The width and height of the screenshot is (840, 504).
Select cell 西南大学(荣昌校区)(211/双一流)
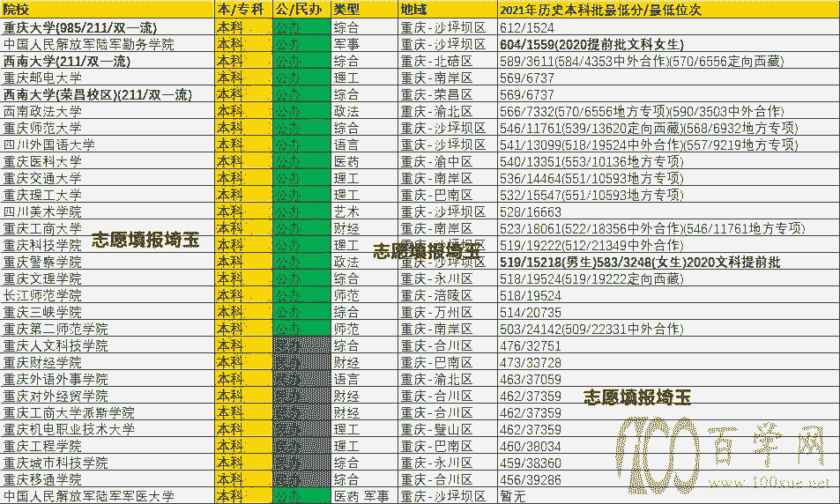[108, 94]
